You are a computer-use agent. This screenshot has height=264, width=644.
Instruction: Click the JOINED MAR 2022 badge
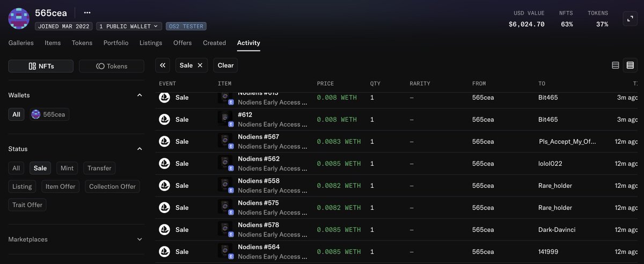[x=64, y=26]
